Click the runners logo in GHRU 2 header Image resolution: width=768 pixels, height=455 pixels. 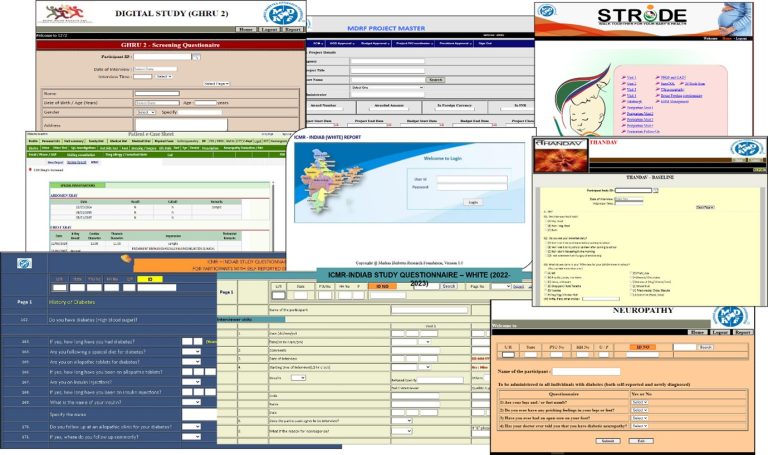[66, 14]
